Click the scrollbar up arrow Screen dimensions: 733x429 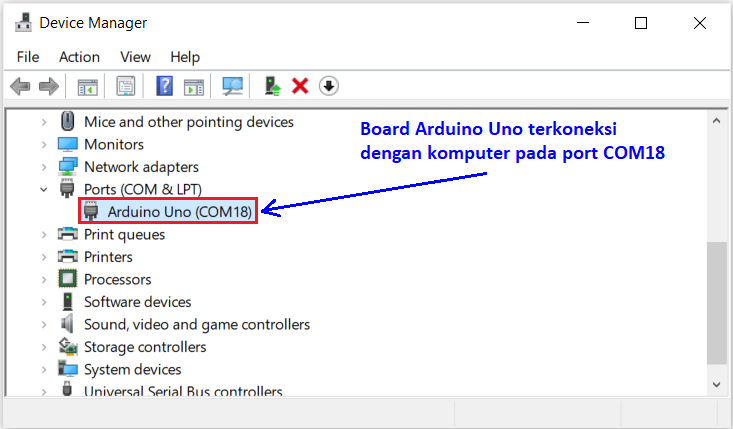point(717,121)
